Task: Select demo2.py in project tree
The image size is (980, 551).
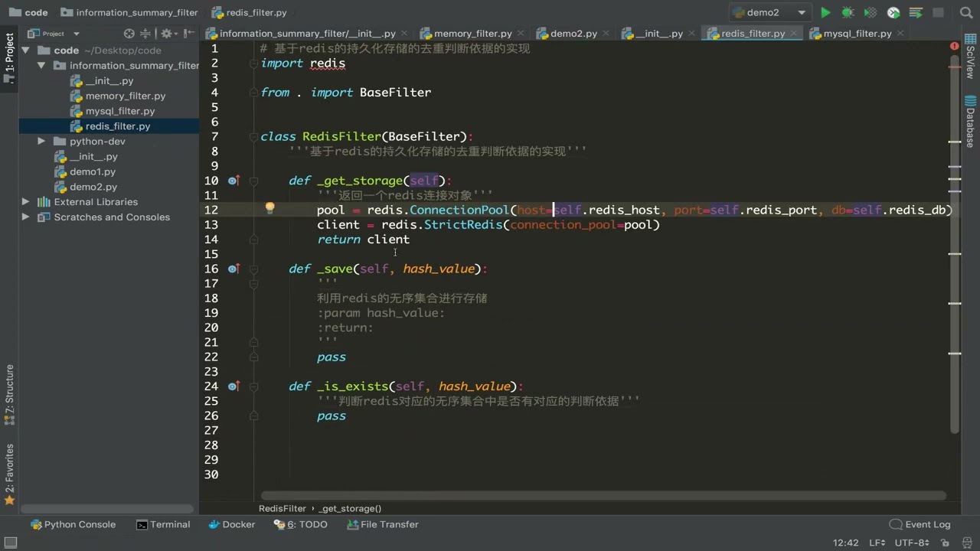Action: coord(93,187)
